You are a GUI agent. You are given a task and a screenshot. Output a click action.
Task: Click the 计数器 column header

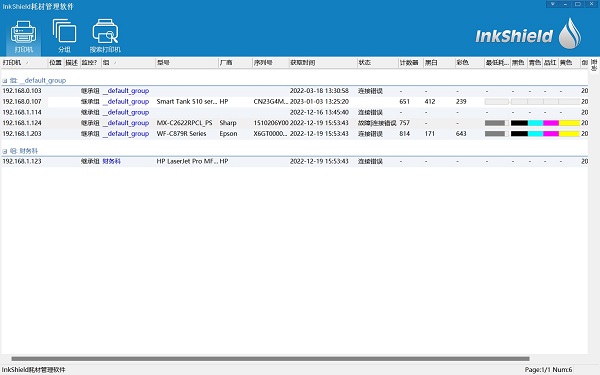tap(411, 62)
